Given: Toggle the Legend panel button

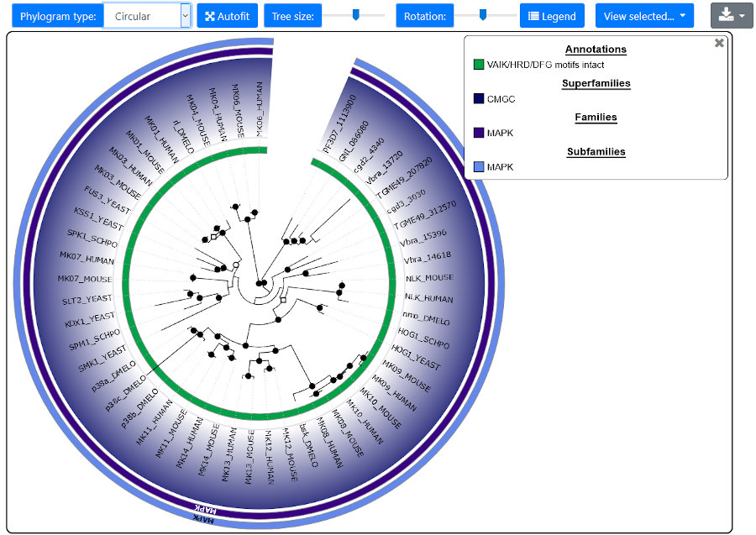Looking at the screenshot, I should tap(552, 16).
